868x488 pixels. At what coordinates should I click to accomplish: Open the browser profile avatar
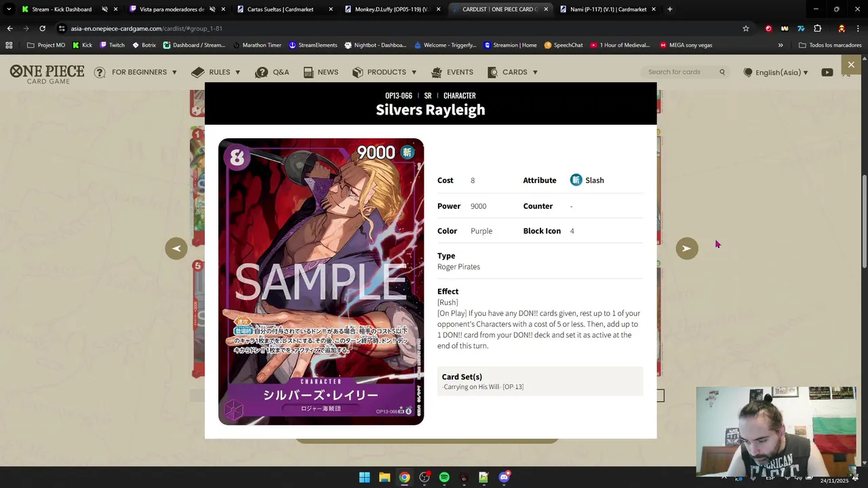(x=842, y=28)
